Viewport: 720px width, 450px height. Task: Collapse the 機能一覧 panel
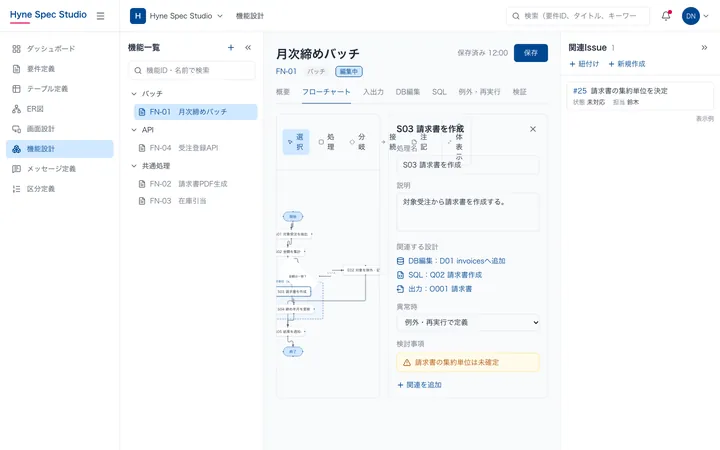[248, 48]
